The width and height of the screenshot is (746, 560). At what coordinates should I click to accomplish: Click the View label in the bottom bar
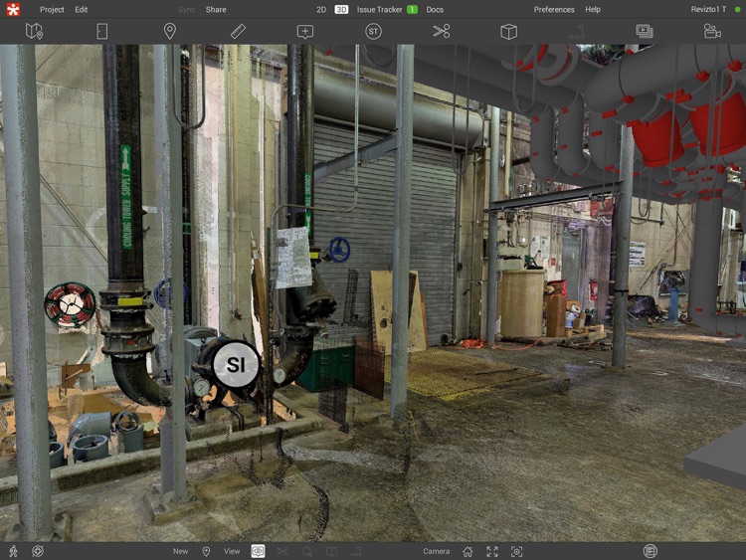[x=232, y=551]
